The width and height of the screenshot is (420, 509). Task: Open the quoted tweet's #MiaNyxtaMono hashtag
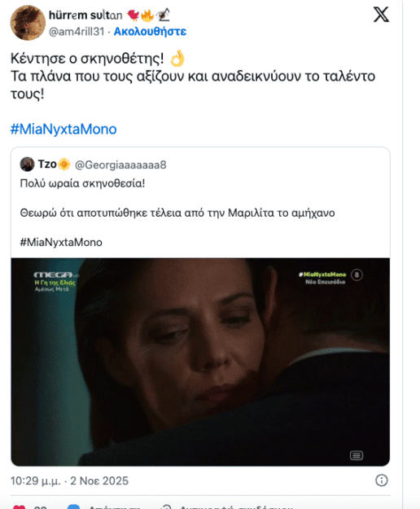(x=61, y=242)
